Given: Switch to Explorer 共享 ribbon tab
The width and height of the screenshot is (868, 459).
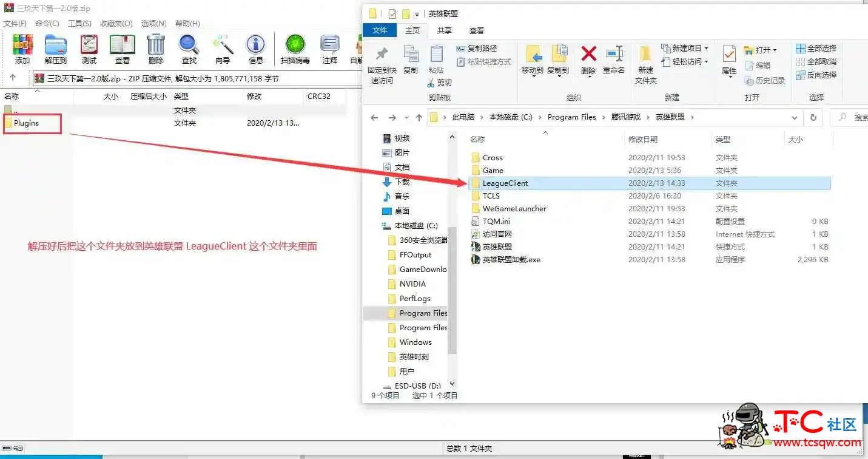Looking at the screenshot, I should (445, 30).
